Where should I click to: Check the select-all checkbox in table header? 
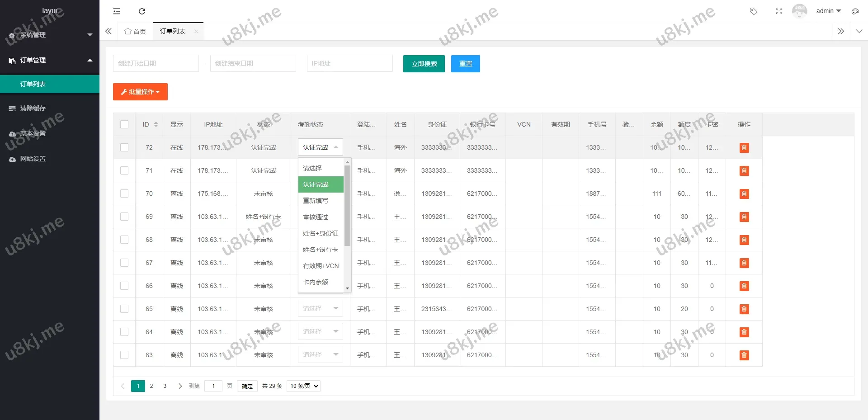pos(124,124)
